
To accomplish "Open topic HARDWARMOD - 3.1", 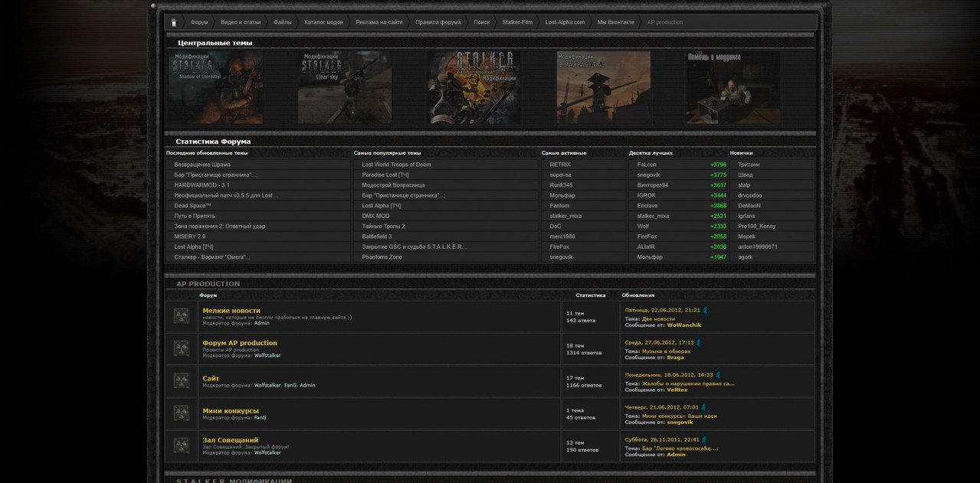I will point(202,185).
